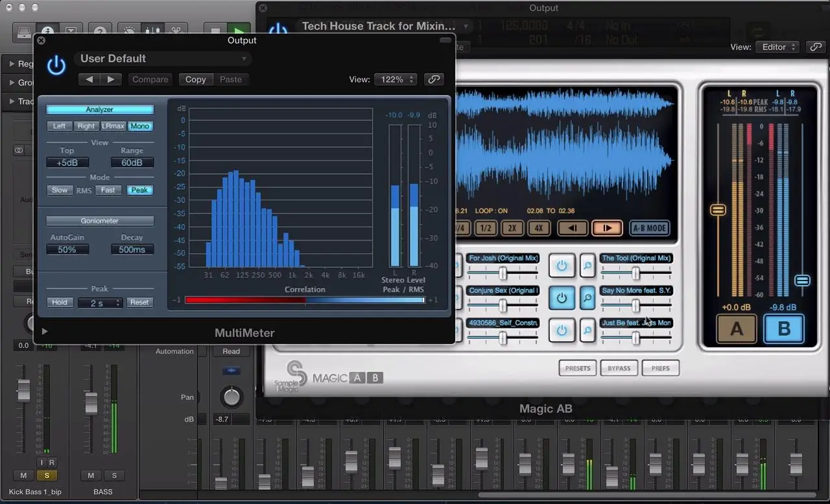Click peak Reset button
Viewport: 830px width, 504px height.
click(x=139, y=302)
